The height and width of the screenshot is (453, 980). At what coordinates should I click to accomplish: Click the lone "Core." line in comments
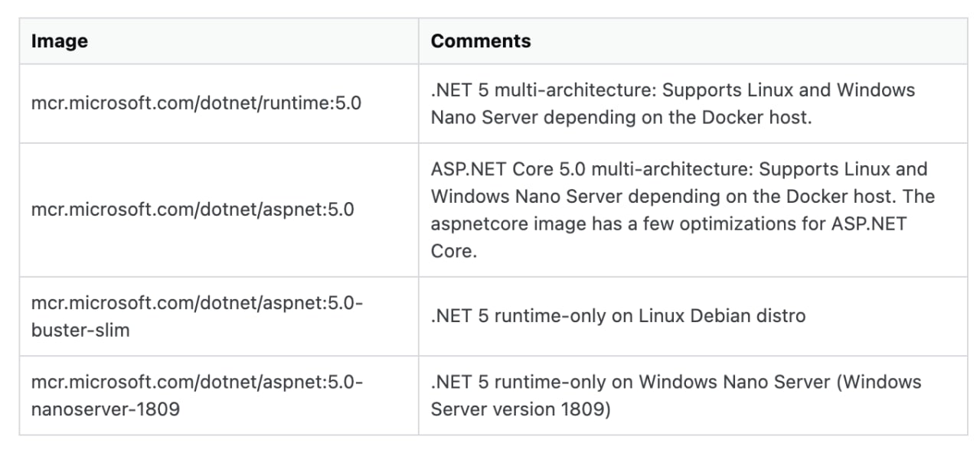[x=453, y=252]
